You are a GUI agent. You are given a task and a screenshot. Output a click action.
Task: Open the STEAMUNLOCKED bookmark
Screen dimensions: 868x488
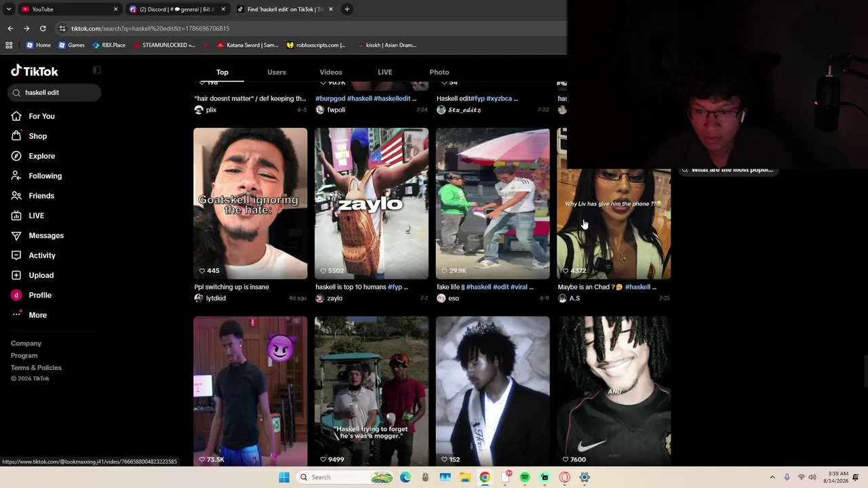tap(164, 45)
